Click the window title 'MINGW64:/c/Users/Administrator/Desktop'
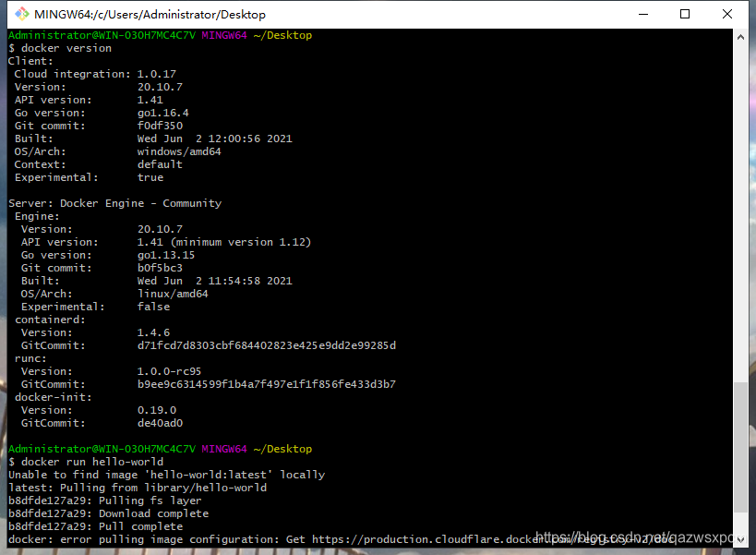This screenshot has width=756, height=555. click(x=150, y=15)
